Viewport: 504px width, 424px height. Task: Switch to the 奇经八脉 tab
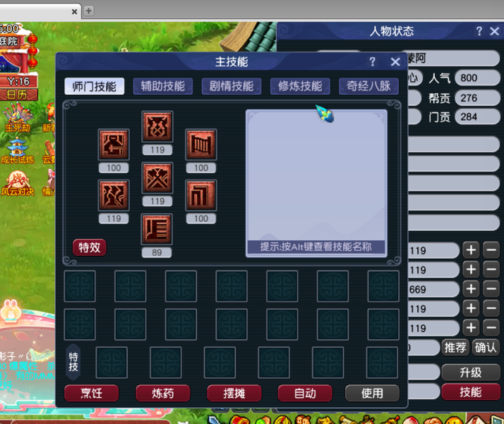tap(368, 86)
